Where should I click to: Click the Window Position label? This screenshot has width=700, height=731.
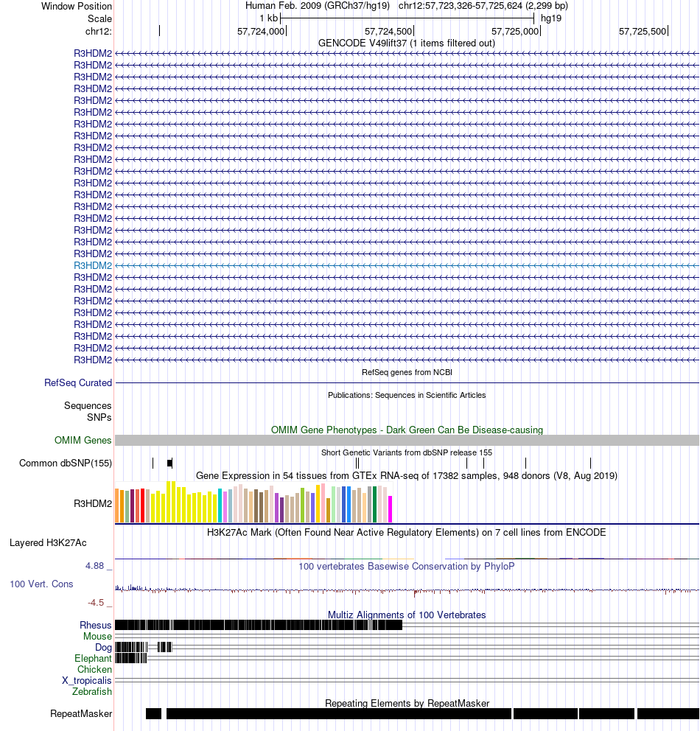click(x=77, y=6)
